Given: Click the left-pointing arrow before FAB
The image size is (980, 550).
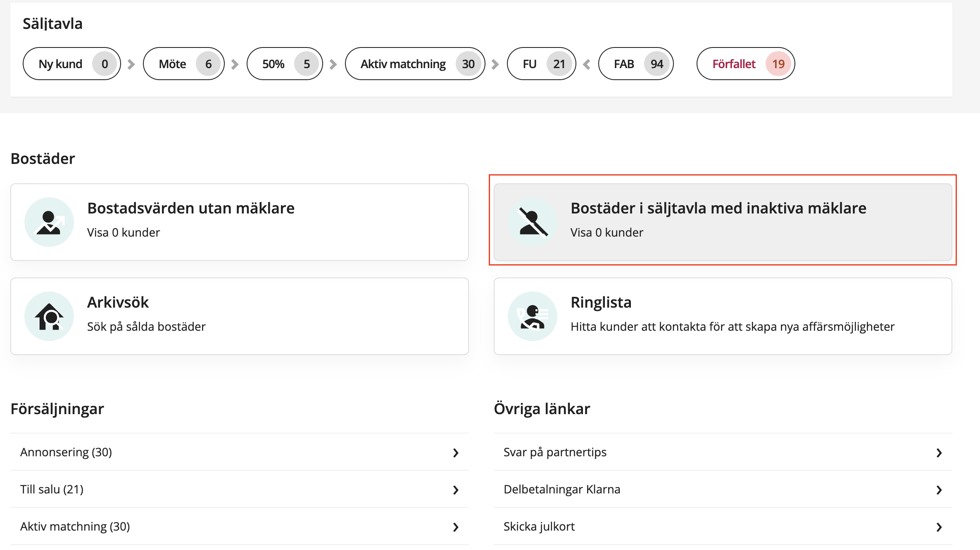Looking at the screenshot, I should (x=587, y=64).
